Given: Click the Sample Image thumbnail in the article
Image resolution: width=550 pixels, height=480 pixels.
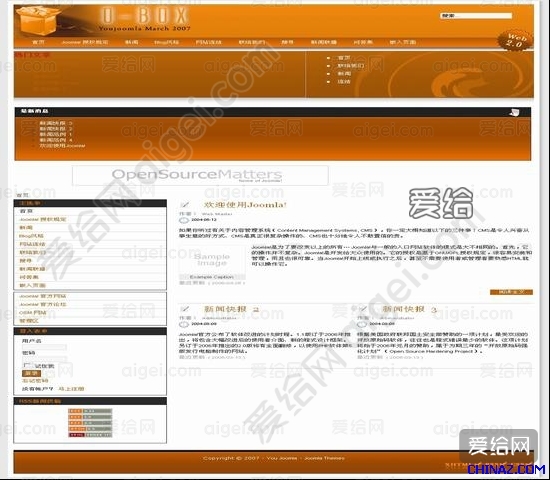Looking at the screenshot, I should 212,260.
